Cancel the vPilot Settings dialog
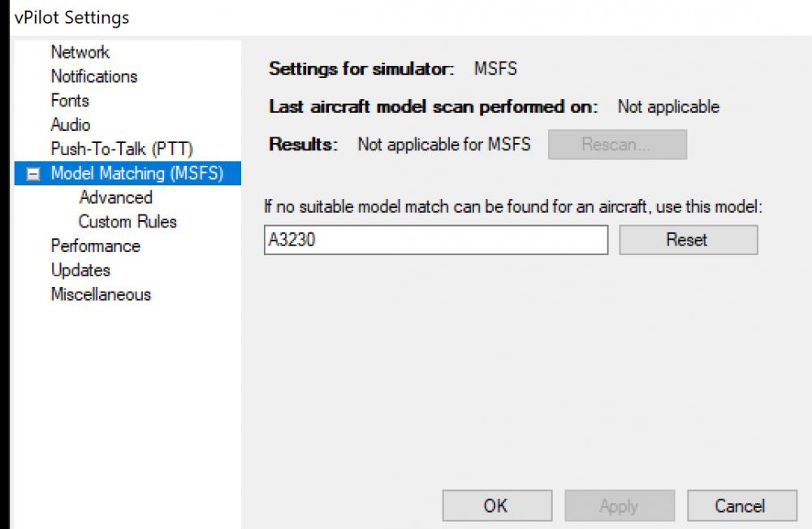Screen dimensions: 812x529 (741, 505)
